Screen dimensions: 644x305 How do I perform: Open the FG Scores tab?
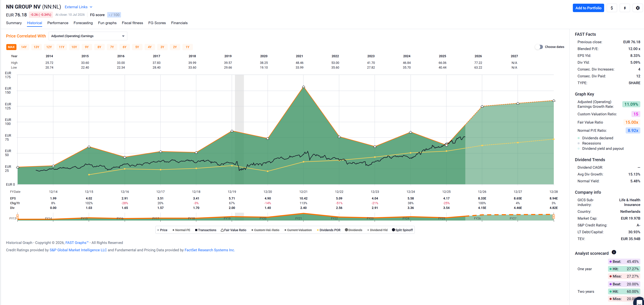click(157, 23)
